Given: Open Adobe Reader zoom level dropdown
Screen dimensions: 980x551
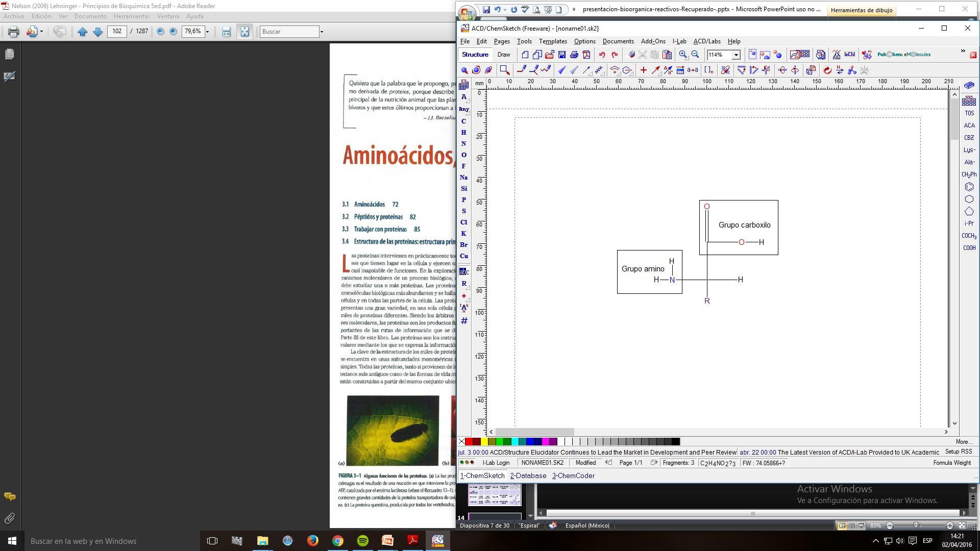Looking at the screenshot, I should (x=207, y=32).
